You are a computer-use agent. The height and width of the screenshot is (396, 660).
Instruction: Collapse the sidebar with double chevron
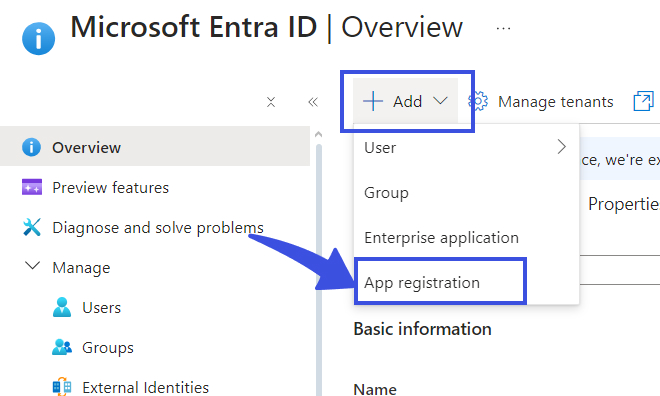point(313,102)
